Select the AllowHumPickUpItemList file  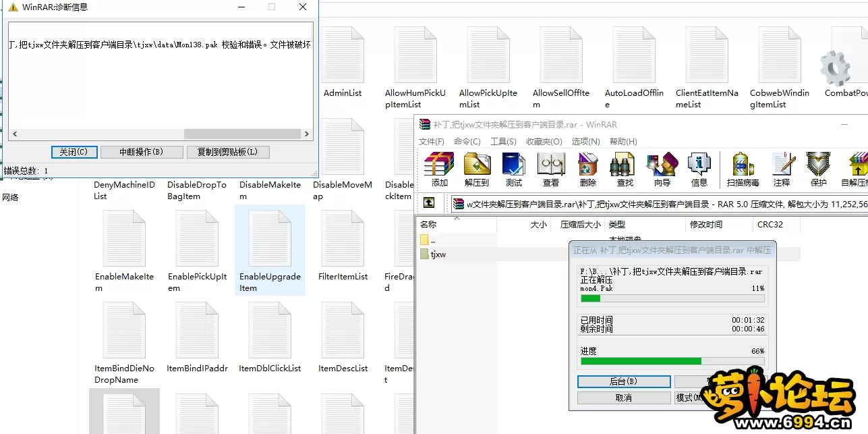[x=415, y=67]
